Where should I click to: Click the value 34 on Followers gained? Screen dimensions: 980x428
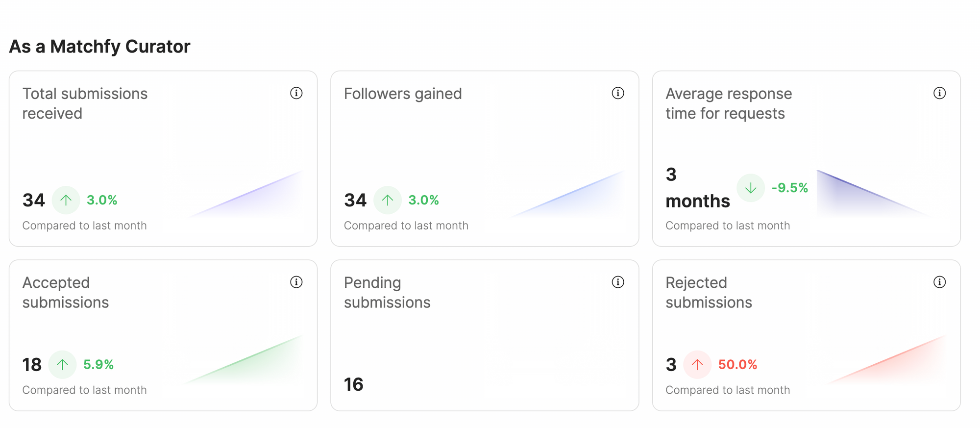(x=355, y=200)
